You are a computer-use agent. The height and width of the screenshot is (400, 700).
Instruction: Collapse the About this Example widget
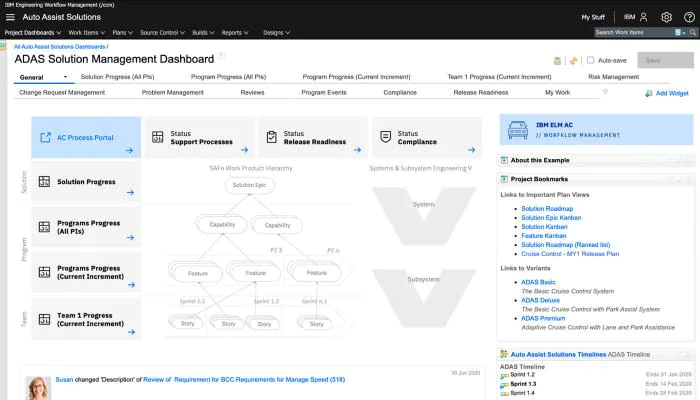tap(504, 160)
